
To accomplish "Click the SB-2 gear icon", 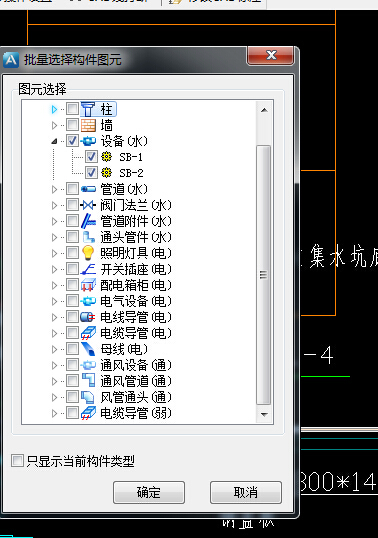I will pyautogui.click(x=107, y=173).
